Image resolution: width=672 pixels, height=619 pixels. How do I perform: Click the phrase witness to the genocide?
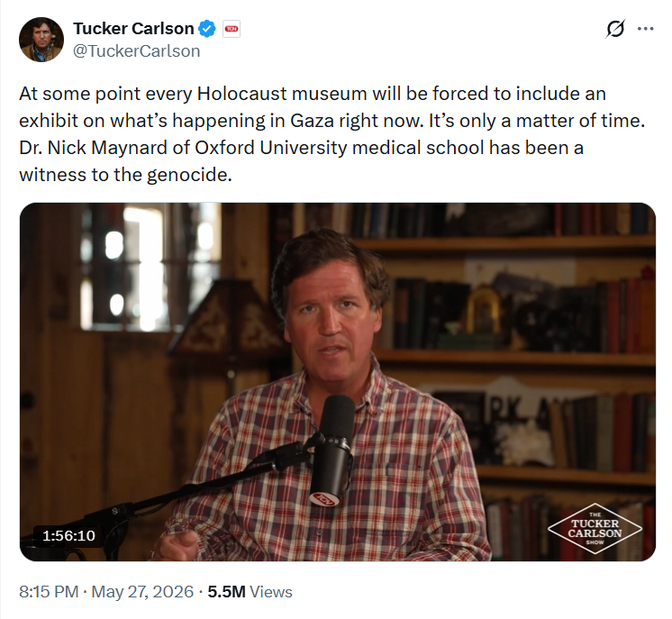click(x=125, y=175)
